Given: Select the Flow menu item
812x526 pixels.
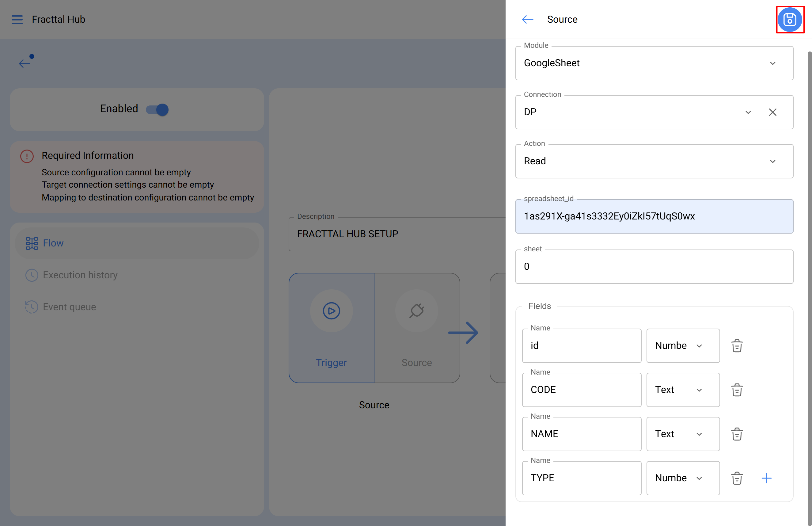Looking at the screenshot, I should [x=53, y=243].
